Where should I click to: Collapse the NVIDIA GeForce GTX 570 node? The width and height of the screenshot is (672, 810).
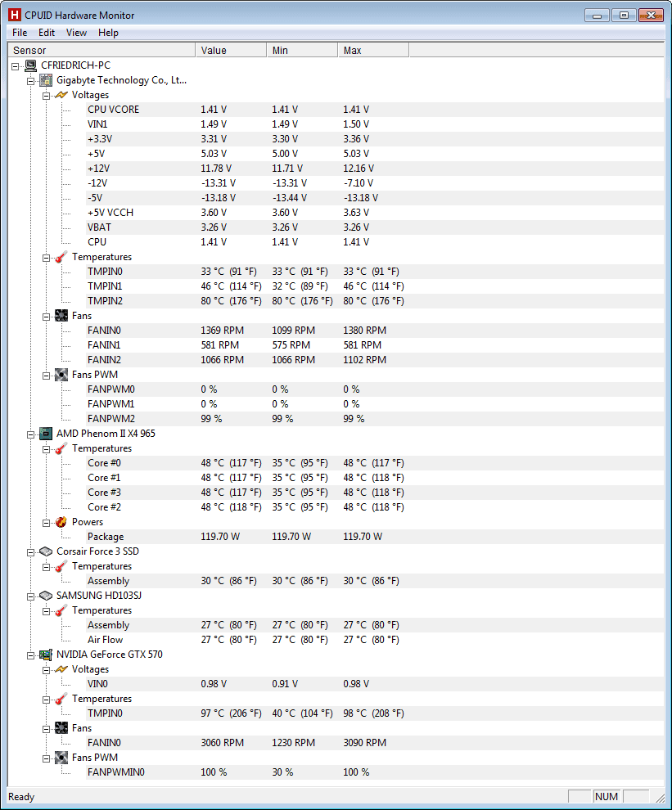point(31,655)
